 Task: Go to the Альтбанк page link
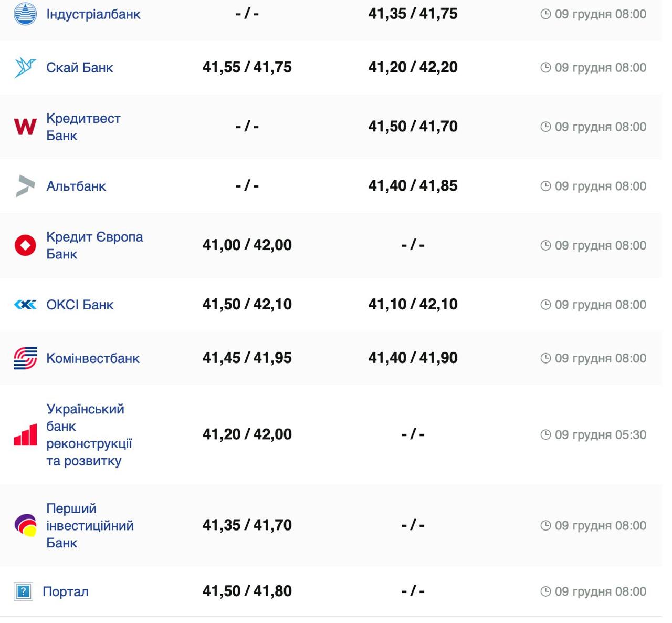click(76, 186)
